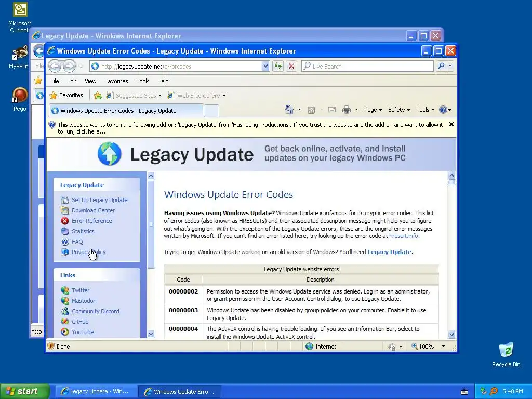Click the Windows Start button

pos(25,391)
